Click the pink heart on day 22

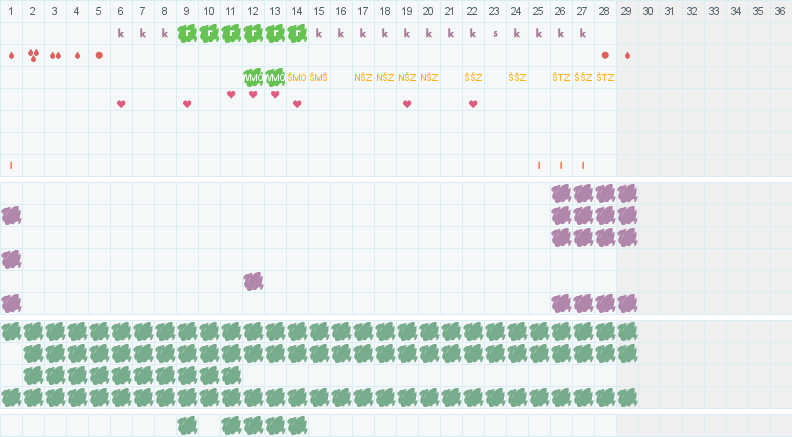(473, 104)
